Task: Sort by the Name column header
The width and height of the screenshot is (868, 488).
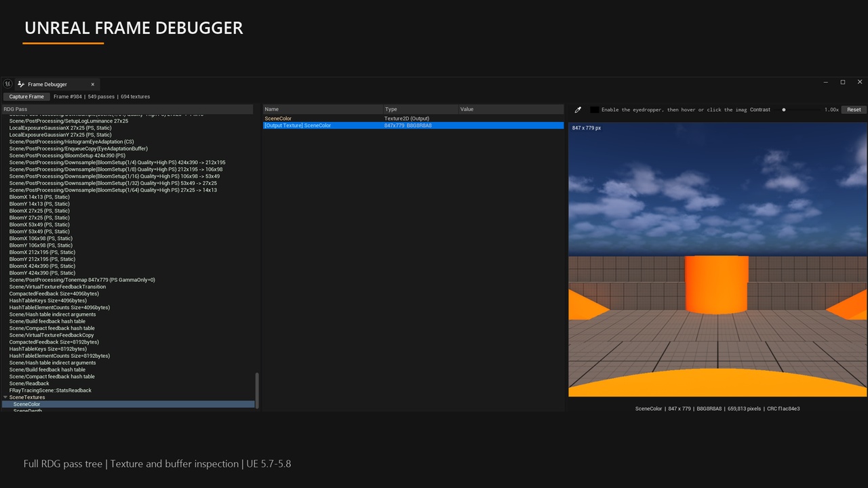Action: [323, 109]
